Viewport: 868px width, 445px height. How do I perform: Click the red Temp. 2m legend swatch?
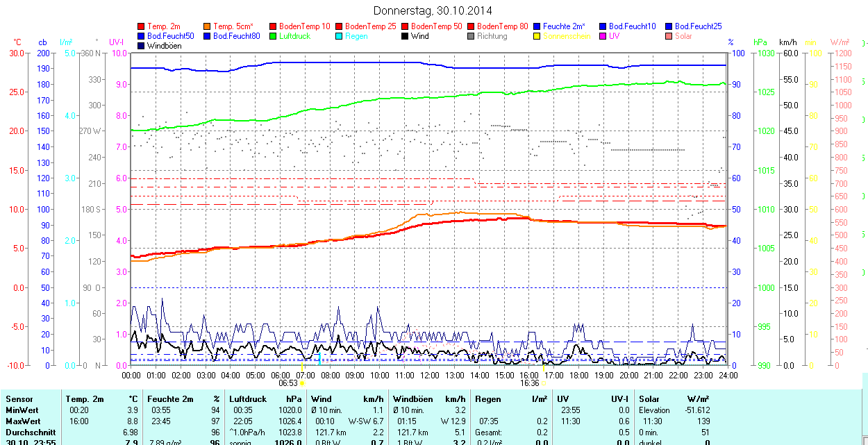pos(142,26)
